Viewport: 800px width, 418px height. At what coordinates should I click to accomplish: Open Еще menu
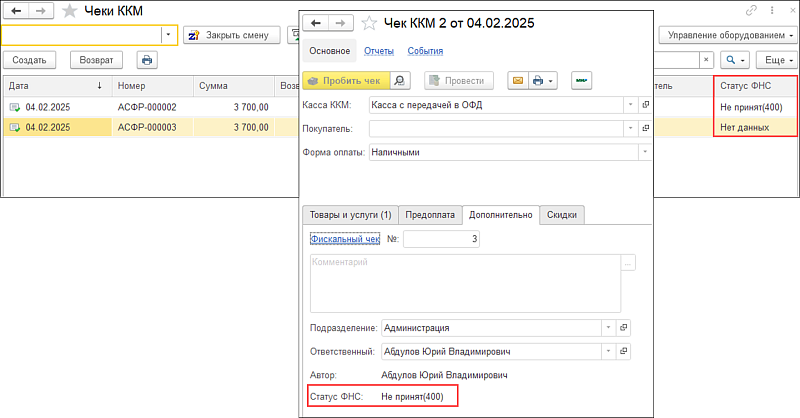point(777,60)
